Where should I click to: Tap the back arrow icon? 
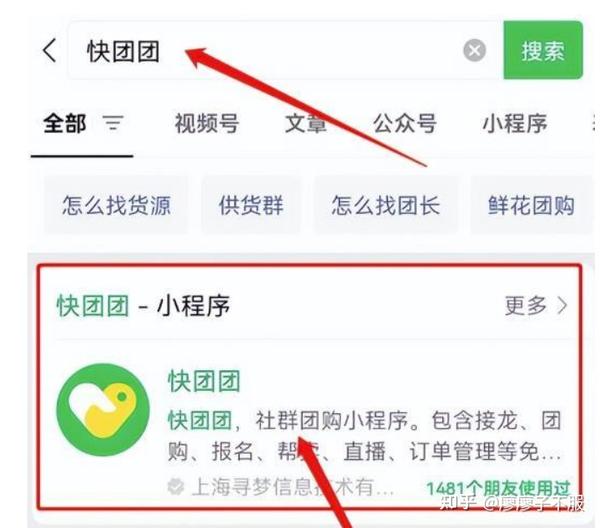[x=49, y=50]
